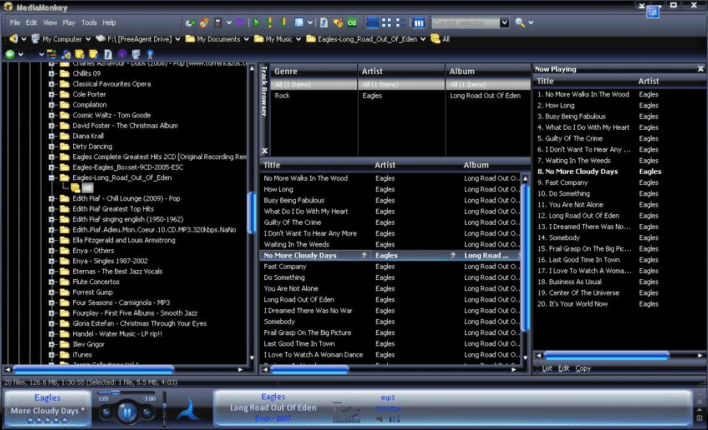Skip to next track in player
This screenshot has width=708, height=430.
(147, 412)
